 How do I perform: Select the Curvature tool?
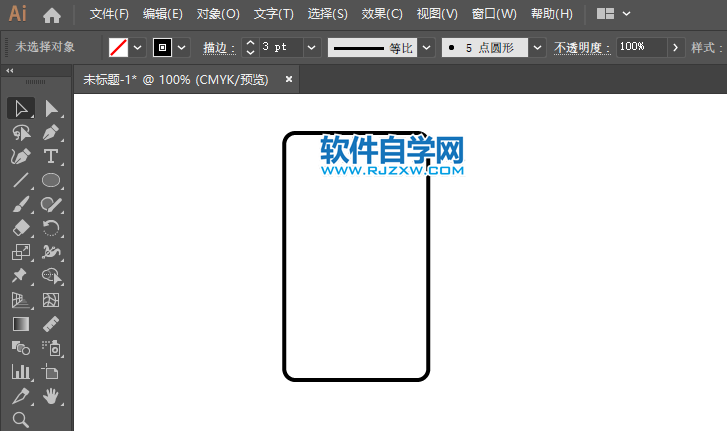[x=21, y=157]
